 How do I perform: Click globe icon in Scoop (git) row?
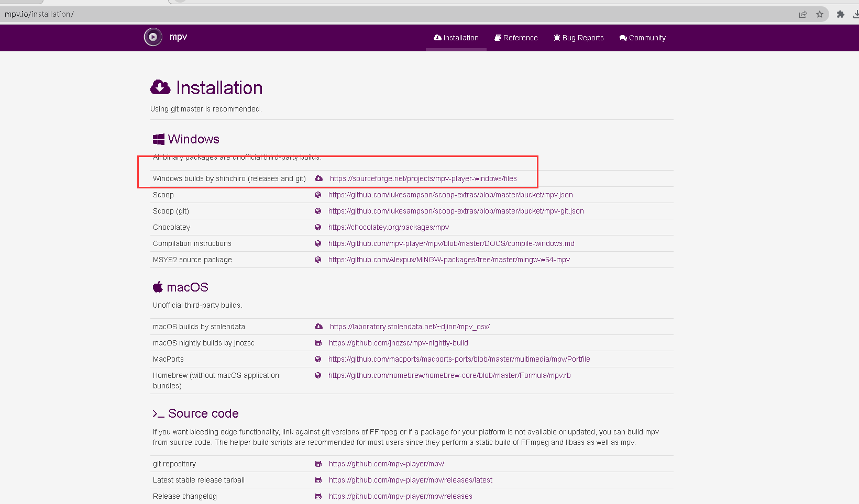(318, 211)
